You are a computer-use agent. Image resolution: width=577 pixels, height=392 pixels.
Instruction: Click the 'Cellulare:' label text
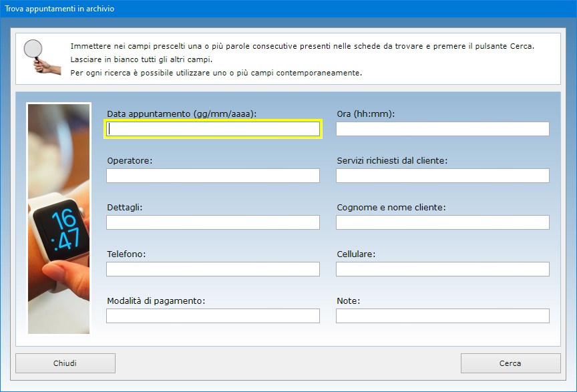[356, 254]
